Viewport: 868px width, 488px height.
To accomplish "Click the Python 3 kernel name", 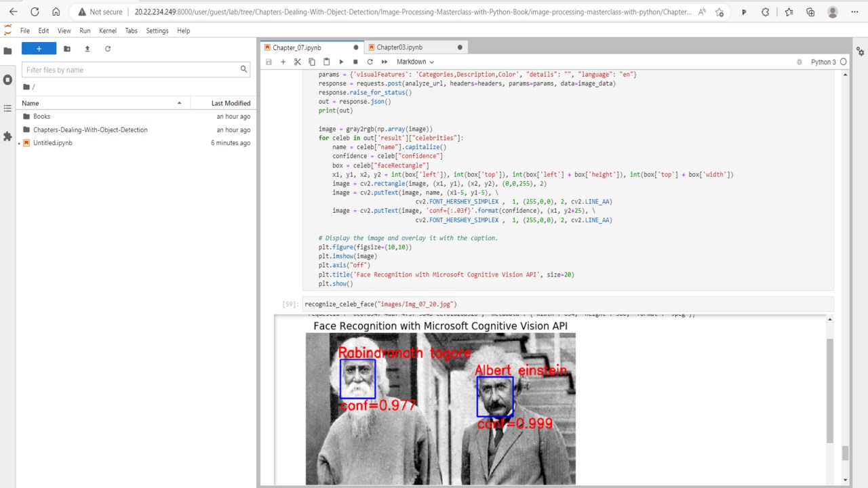I will tap(823, 62).
